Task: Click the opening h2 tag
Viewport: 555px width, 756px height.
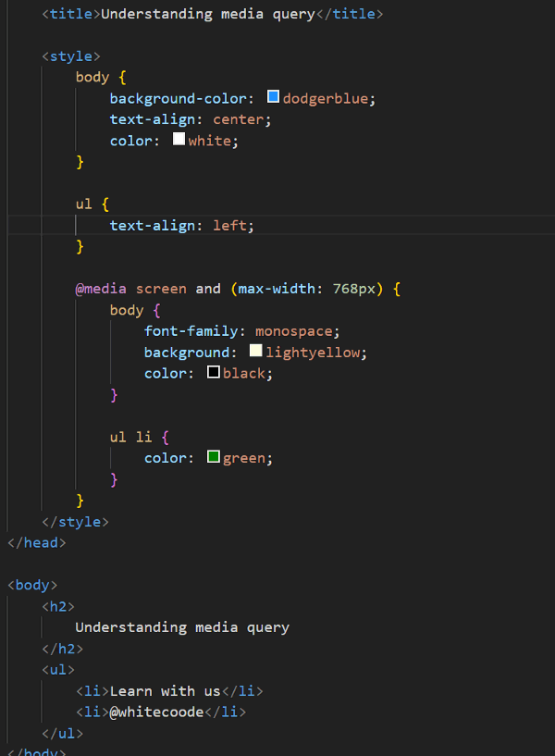Action: [x=58, y=606]
